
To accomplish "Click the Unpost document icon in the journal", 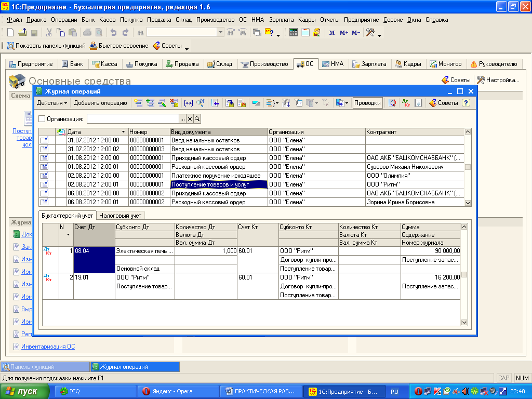I will pos(242,103).
